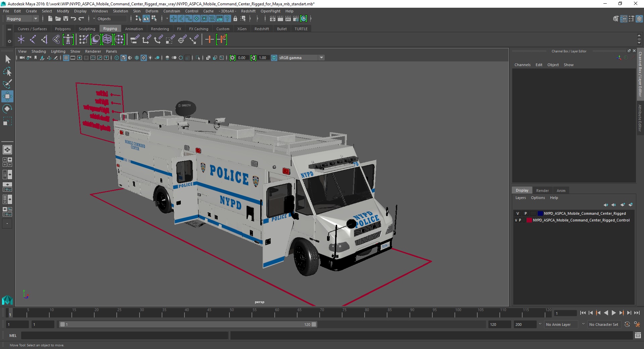
Task: Switch to the Render layer tab
Action: click(542, 190)
